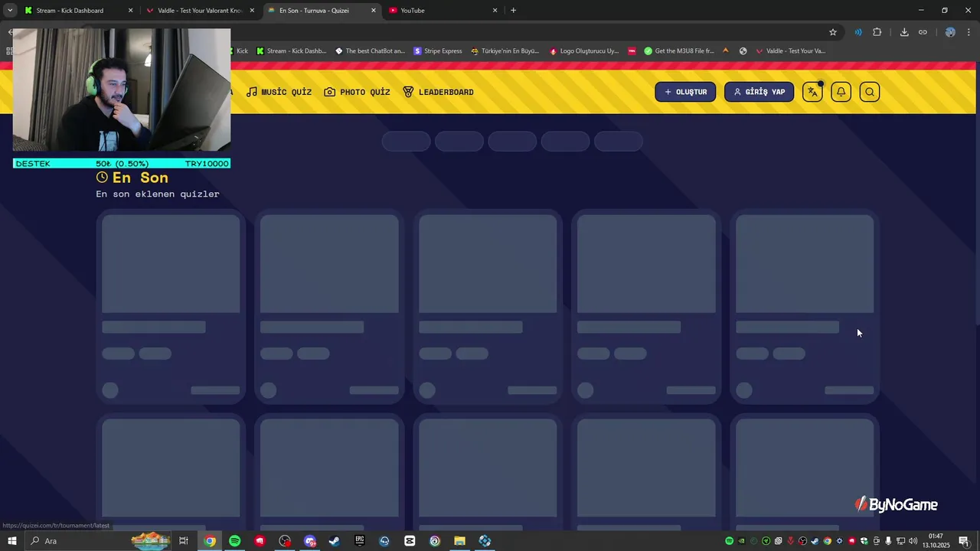Bookmark this page with the star icon
The width and height of the screenshot is (980, 551).
click(x=833, y=32)
